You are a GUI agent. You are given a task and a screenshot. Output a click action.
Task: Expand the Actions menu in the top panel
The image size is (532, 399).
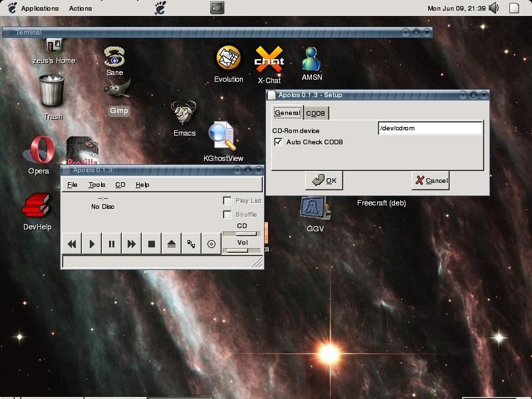pyautogui.click(x=80, y=9)
